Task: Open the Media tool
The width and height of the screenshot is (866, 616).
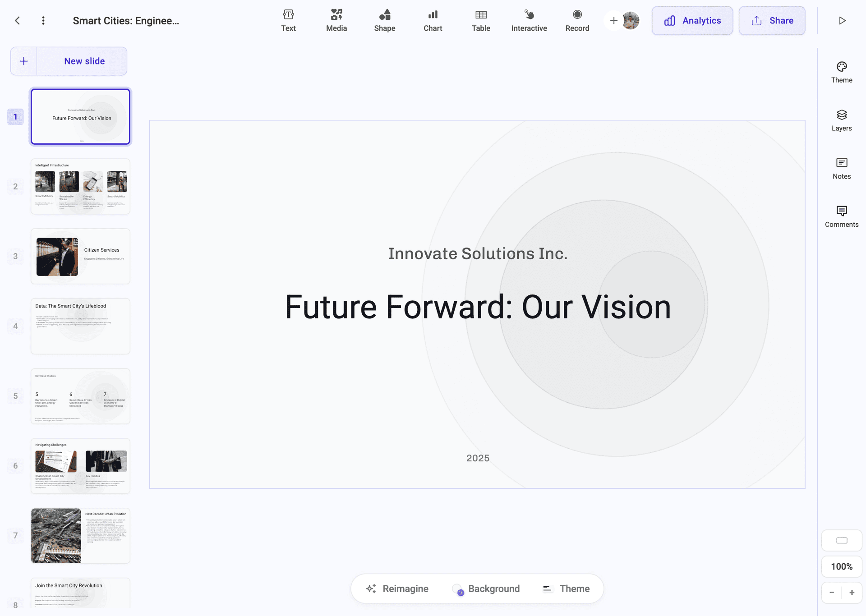Action: click(x=336, y=20)
